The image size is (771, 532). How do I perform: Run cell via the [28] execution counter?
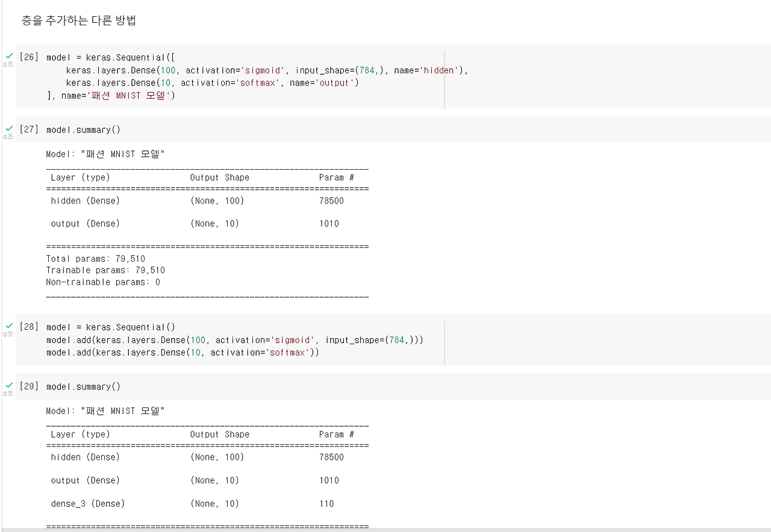click(29, 327)
